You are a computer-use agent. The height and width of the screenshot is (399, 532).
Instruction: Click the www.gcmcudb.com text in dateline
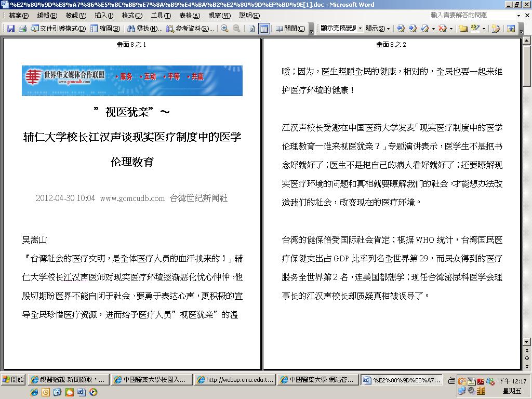(x=132, y=198)
